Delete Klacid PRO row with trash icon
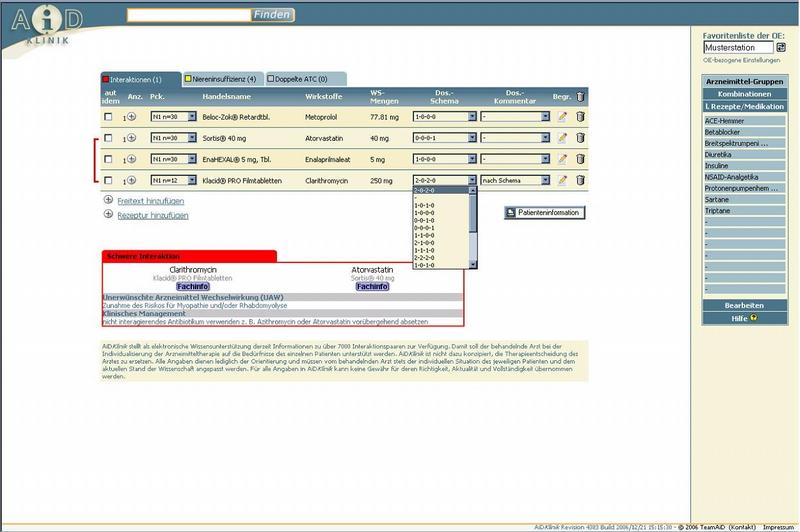The width and height of the screenshot is (800, 532). tap(580, 180)
